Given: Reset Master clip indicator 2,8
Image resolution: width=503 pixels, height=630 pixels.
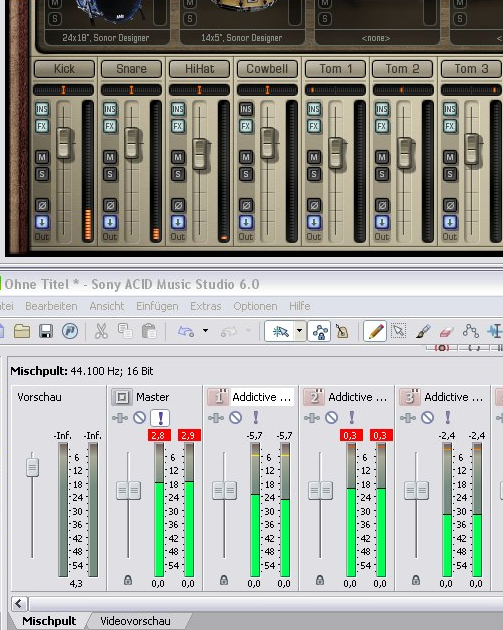Looking at the screenshot, I should pyautogui.click(x=159, y=435).
